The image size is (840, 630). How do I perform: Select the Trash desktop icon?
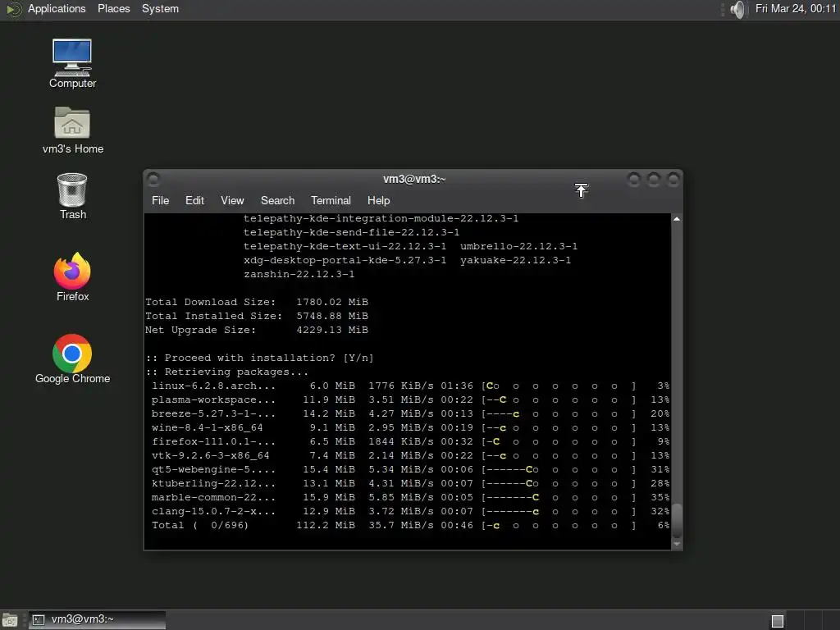pyautogui.click(x=72, y=196)
